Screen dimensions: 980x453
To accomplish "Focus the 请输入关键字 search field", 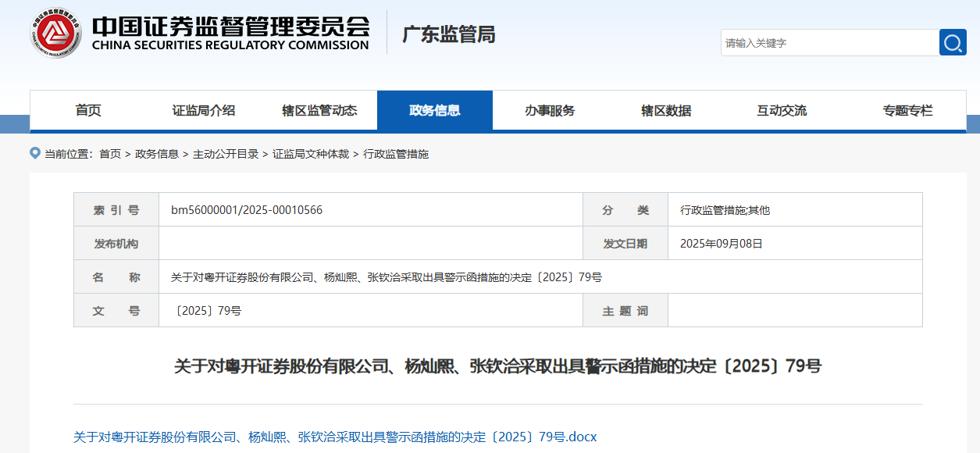I will point(829,42).
